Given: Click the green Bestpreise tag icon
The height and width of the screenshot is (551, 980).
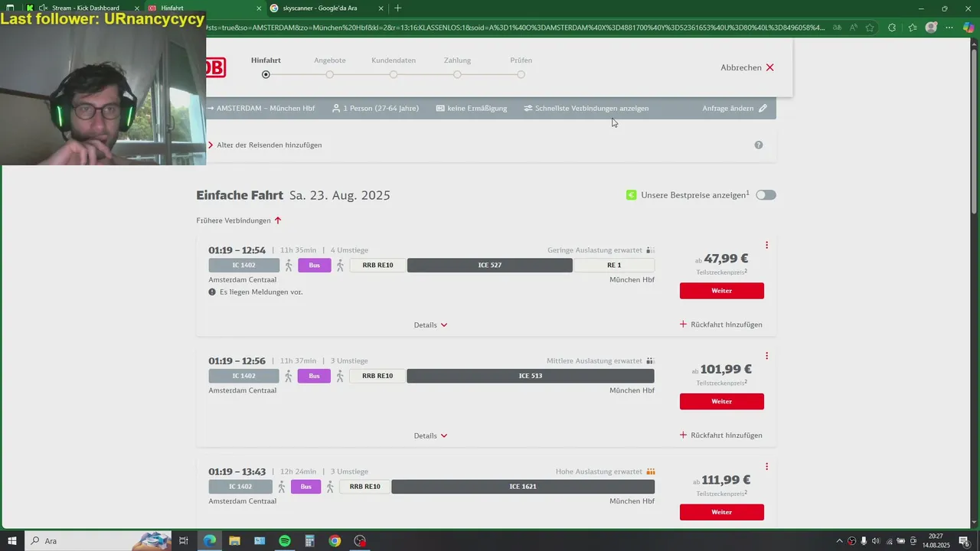Looking at the screenshot, I should [631, 195].
